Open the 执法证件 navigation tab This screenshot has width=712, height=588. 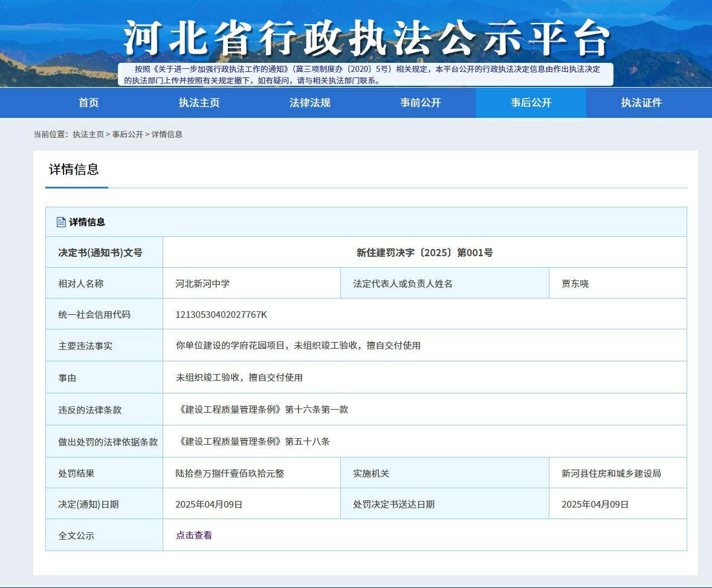point(641,103)
